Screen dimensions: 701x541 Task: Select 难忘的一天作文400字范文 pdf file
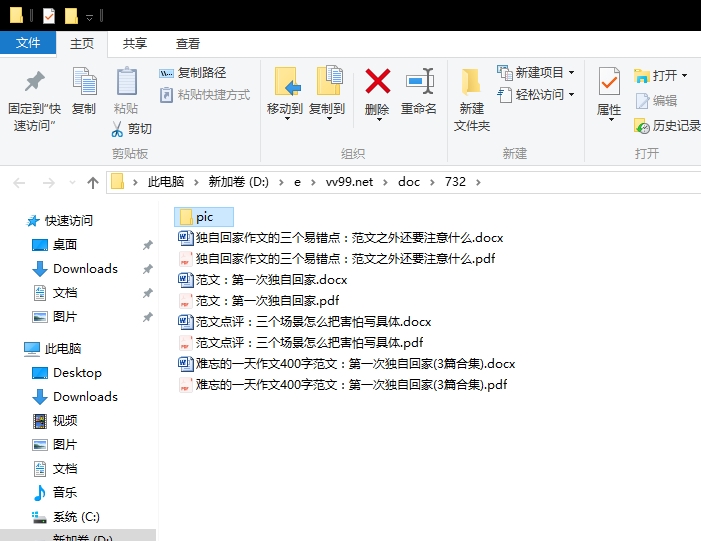343,385
